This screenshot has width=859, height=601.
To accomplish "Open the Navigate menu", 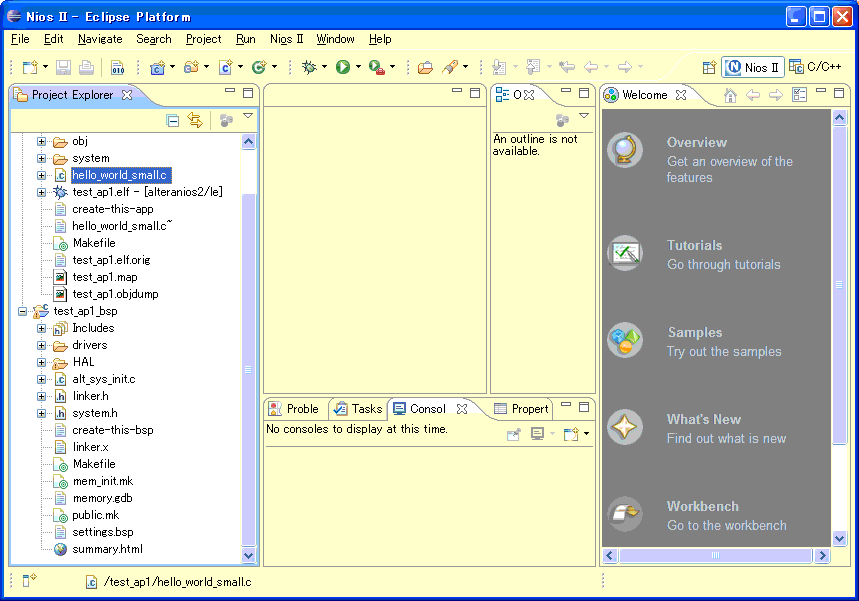I will 100,39.
